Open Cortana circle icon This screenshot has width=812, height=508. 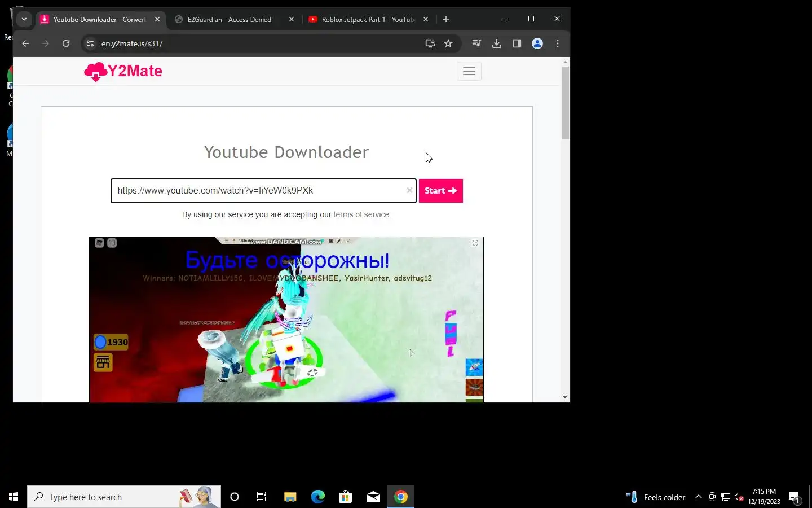pos(235,497)
